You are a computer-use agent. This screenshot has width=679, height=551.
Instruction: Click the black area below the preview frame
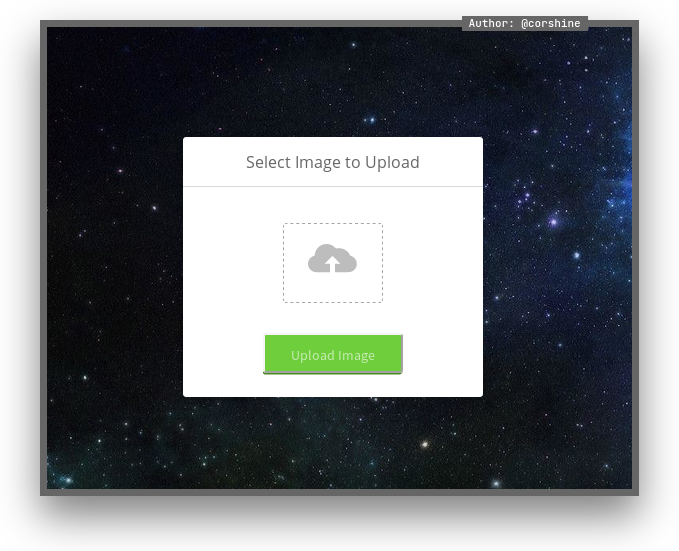[x=340, y=523]
